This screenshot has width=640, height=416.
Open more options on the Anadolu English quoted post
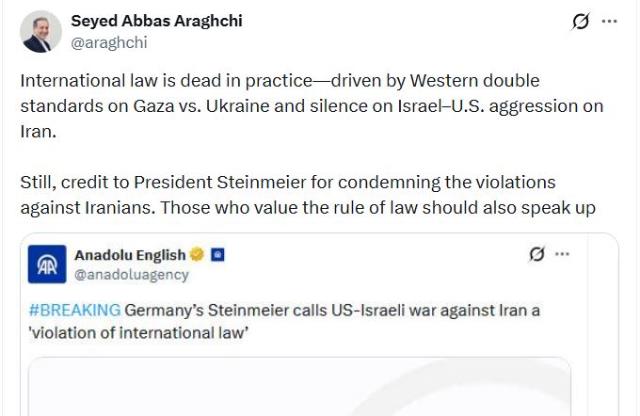(x=563, y=254)
